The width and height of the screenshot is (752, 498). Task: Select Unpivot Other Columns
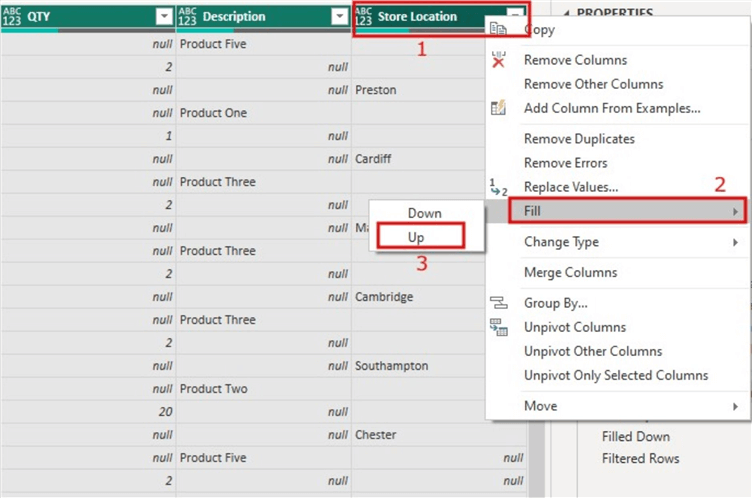click(x=617, y=351)
